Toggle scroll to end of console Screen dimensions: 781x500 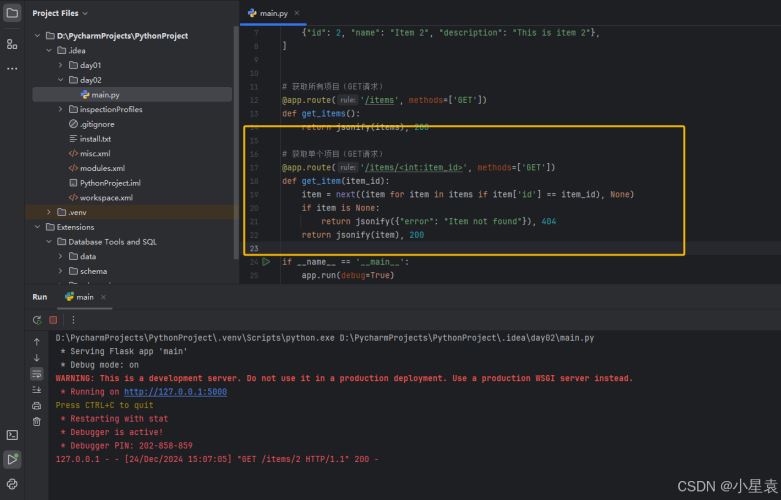click(x=37, y=389)
